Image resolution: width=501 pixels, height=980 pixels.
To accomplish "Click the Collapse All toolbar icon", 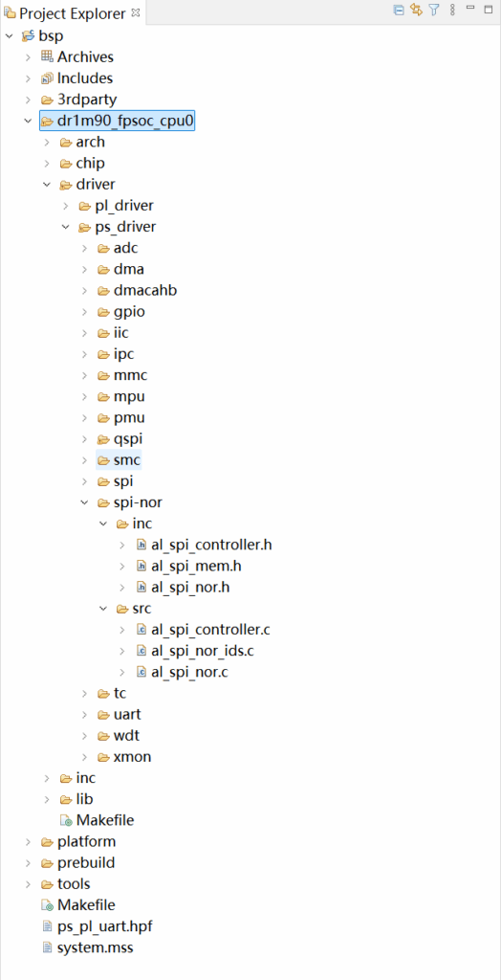I will click(x=398, y=10).
